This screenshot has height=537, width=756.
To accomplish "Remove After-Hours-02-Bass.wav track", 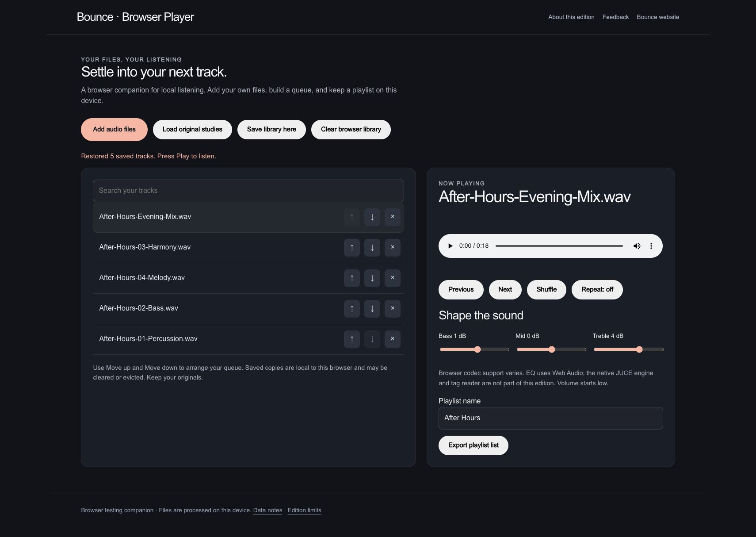I will tap(393, 309).
